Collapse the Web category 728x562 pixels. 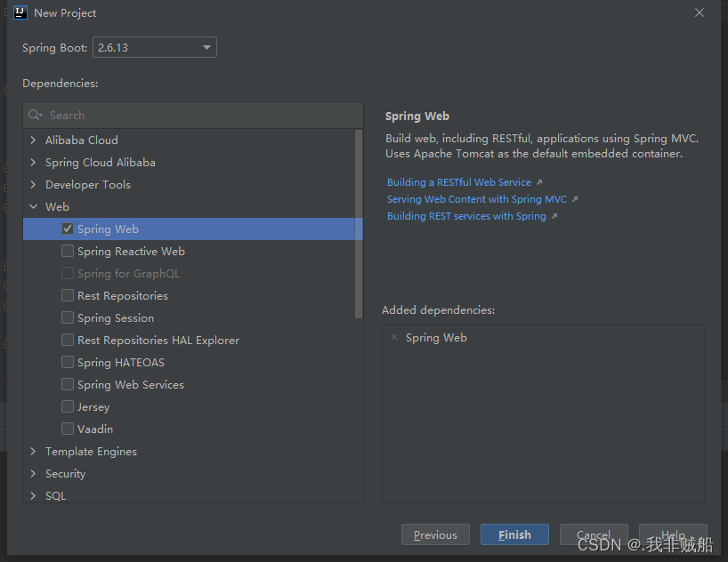(33, 206)
